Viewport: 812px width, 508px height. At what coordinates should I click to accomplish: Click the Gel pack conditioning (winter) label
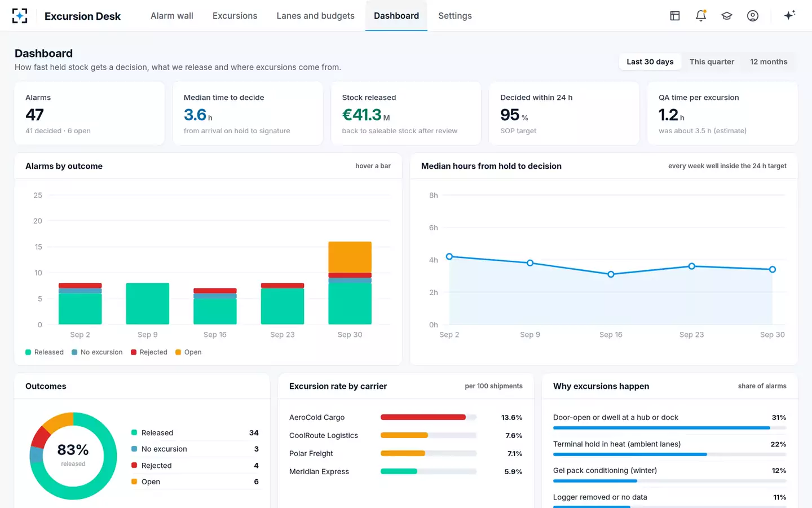[x=605, y=471]
